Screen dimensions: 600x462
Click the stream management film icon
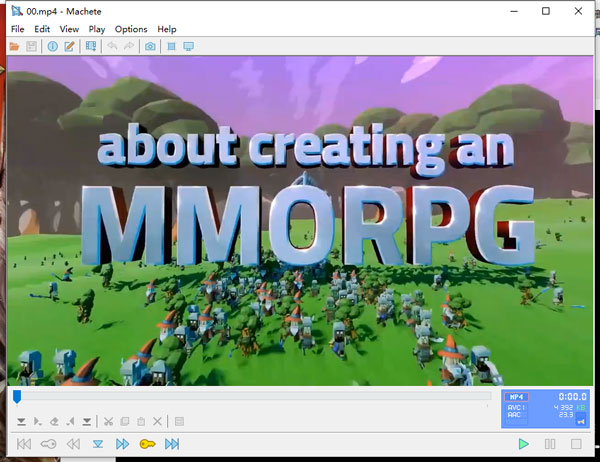coord(91,47)
